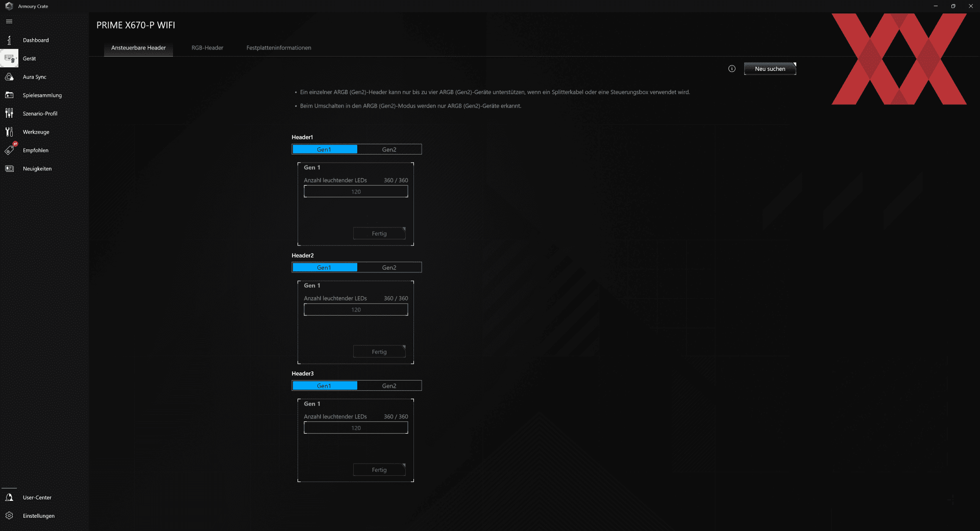Click the Armoury Crate logo icon
The image size is (980, 531).
9,6
